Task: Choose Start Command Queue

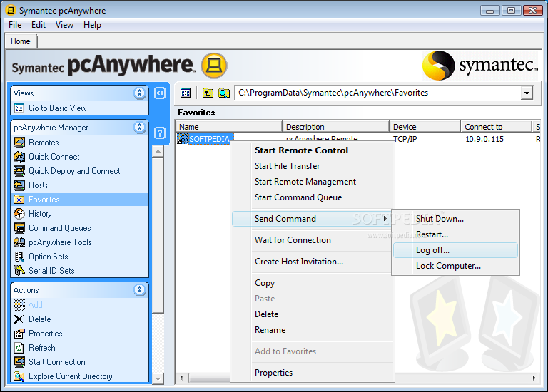Action: pos(298,197)
